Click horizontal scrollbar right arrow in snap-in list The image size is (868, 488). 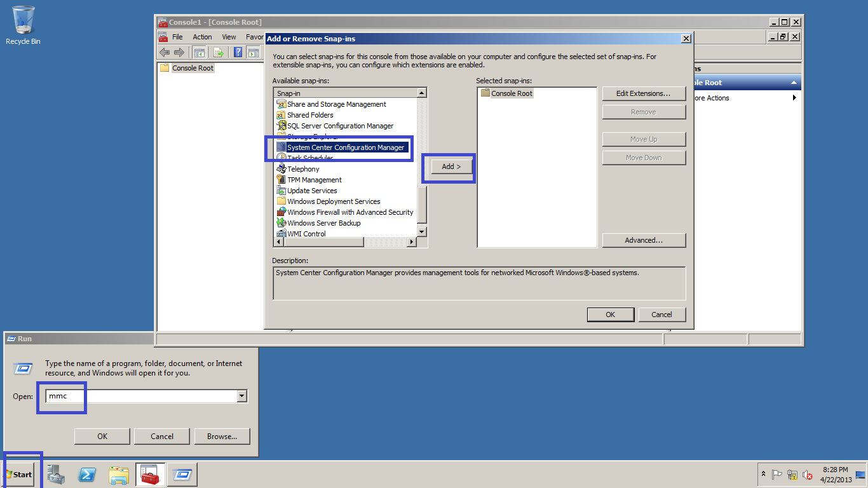(412, 242)
